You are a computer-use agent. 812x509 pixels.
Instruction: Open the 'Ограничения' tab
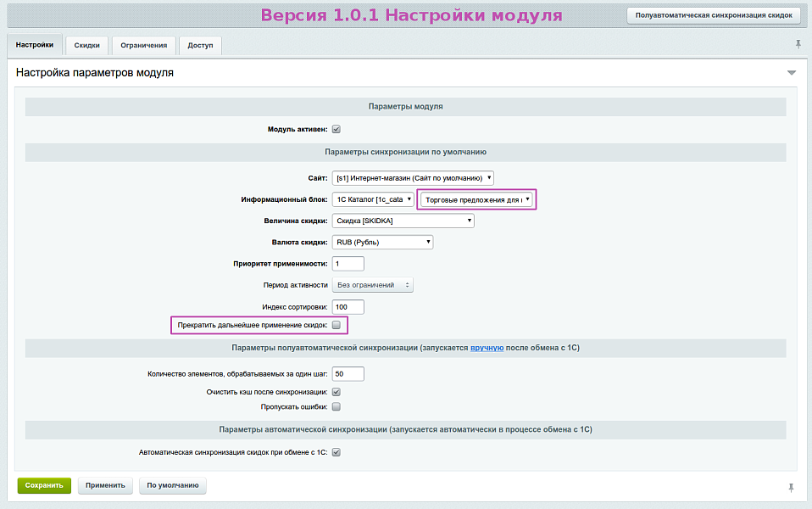point(143,45)
